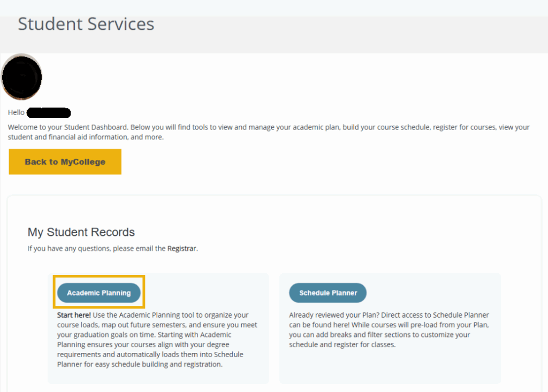Viewport: 548px width, 392px height.
Task: Click the gray header banner beside the title
Action: (348, 32)
